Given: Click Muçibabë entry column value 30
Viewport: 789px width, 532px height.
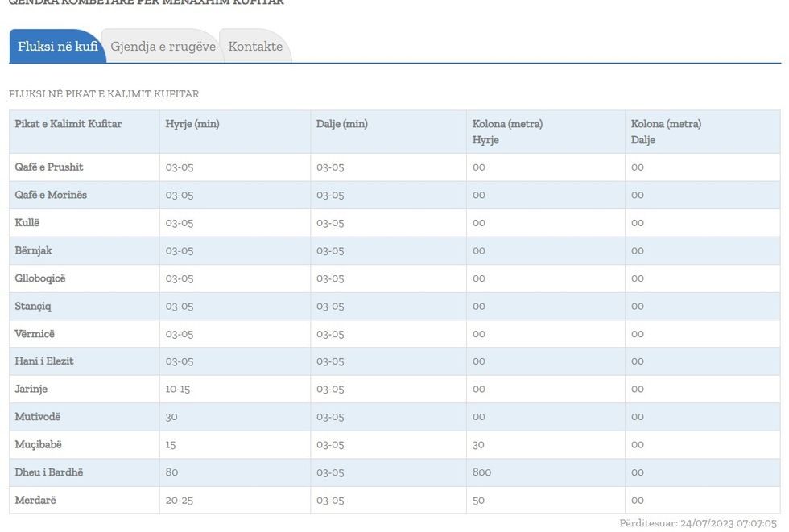Looking at the screenshot, I should 478,445.
